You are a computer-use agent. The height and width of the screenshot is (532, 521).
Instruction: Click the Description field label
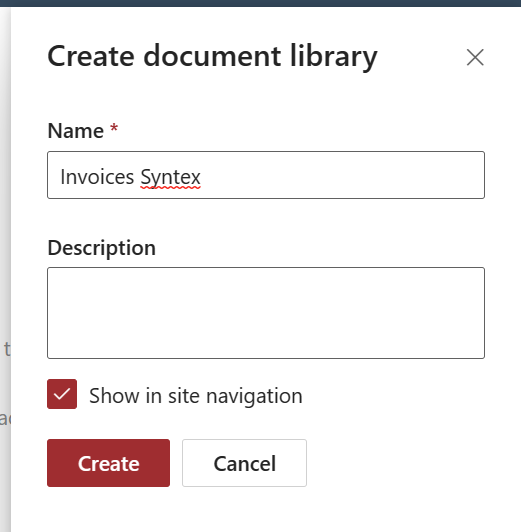coord(102,248)
